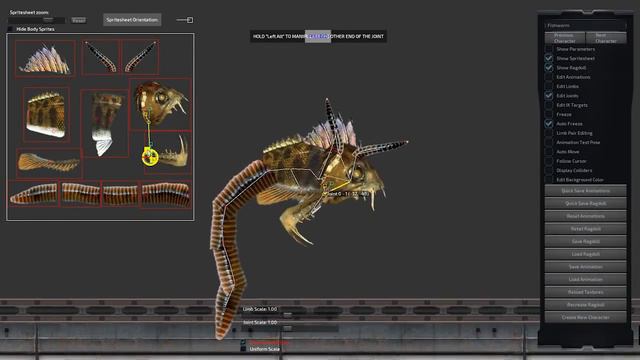Screen dimensions: 640x360
Task: Select the dorsal fin sprite in spritesheet
Action: point(45,58)
